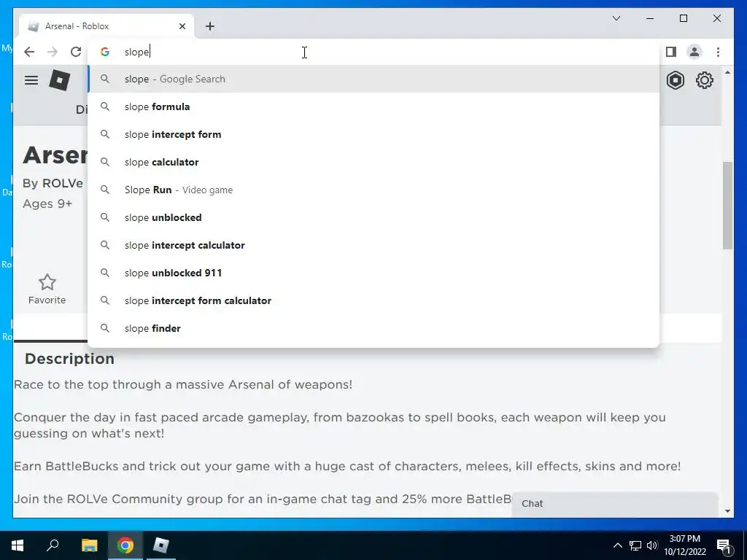Click the Chrome forward arrow button
This screenshot has width=747, height=560.
point(53,52)
